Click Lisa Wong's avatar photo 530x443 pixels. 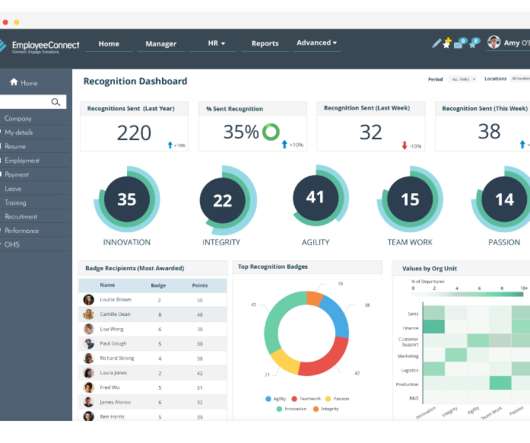[x=89, y=329]
